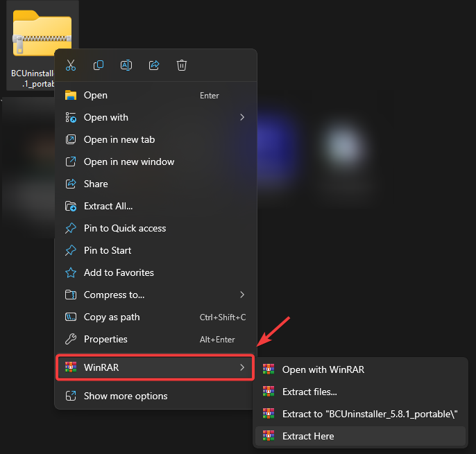Screen dimensions: 476x454
Task: Click the WinRAR icon beside Extract files...
Action: click(x=269, y=392)
